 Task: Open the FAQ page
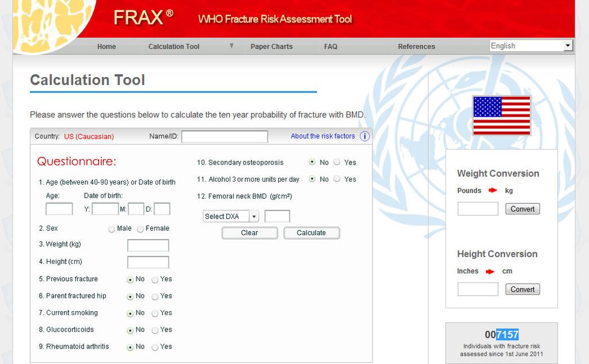330,47
